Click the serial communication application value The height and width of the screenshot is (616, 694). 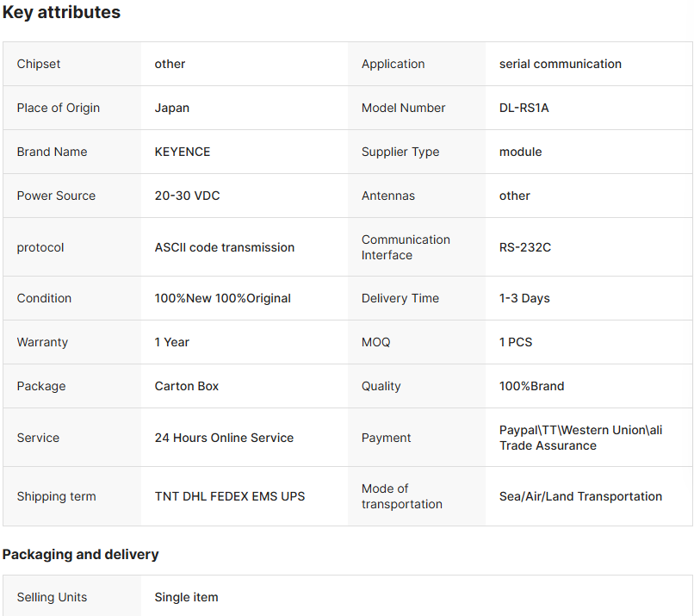coord(561,64)
